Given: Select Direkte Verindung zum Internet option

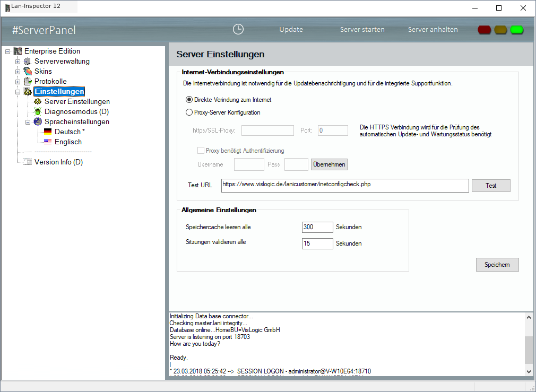Looking at the screenshot, I should point(189,100).
